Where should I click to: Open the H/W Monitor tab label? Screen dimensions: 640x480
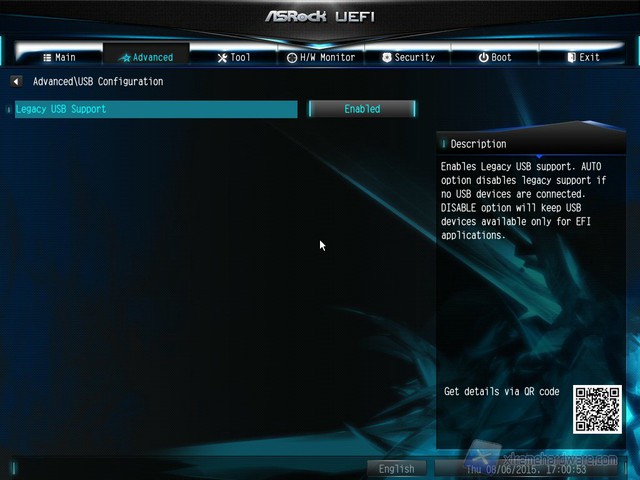(x=327, y=58)
